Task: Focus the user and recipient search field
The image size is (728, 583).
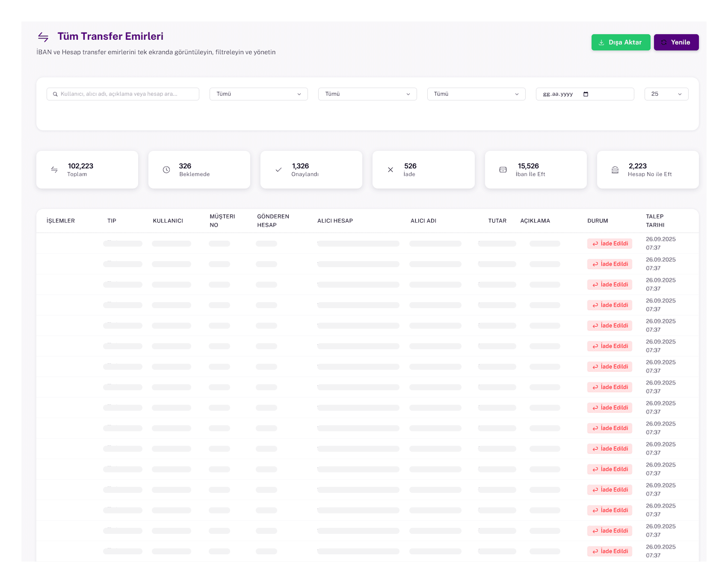Action: click(x=123, y=94)
